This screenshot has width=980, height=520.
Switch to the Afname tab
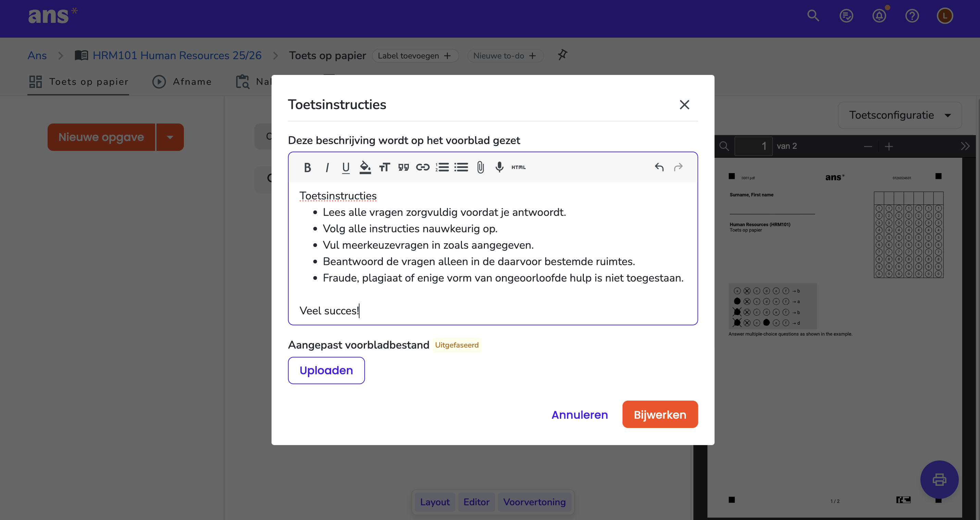[182, 82]
